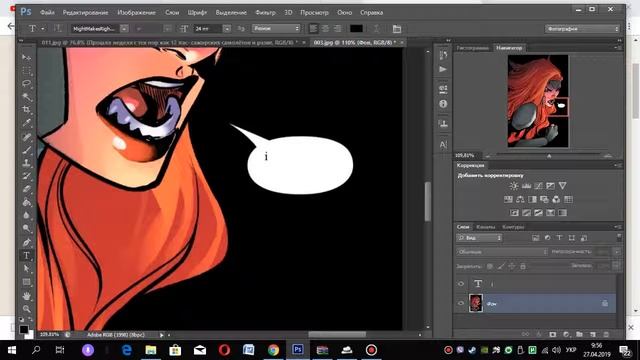Hide the text layer "i"
The width and height of the screenshot is (640, 360).
tap(461, 284)
